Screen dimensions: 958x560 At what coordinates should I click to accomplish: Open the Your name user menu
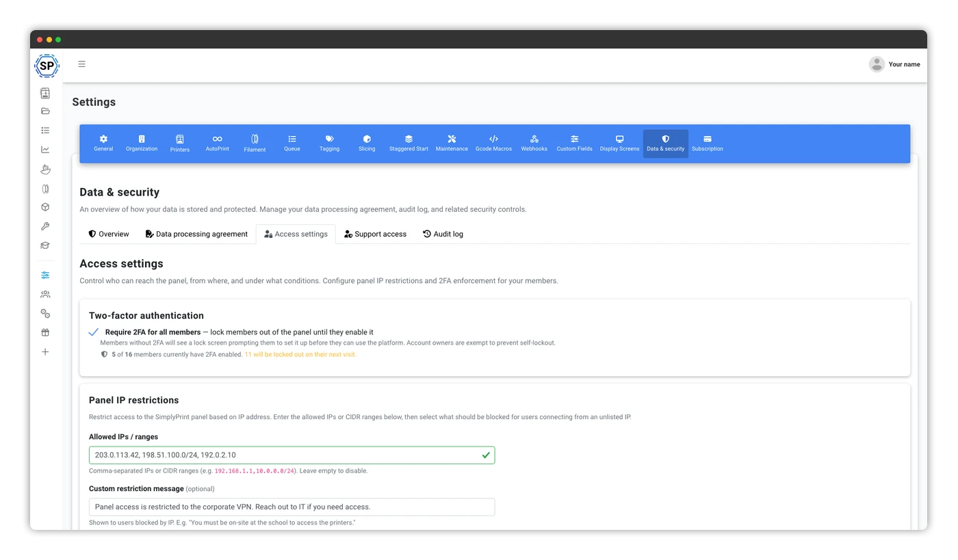click(x=894, y=64)
